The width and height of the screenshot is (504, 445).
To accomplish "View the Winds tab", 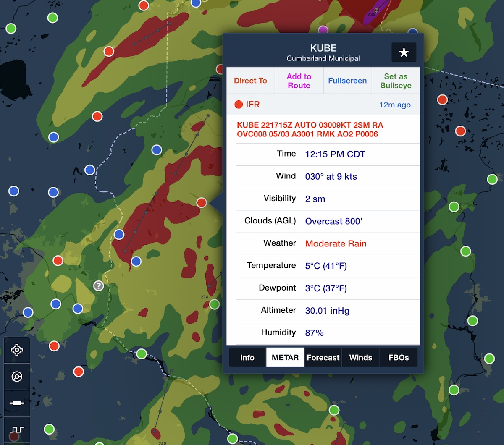I will (x=361, y=358).
